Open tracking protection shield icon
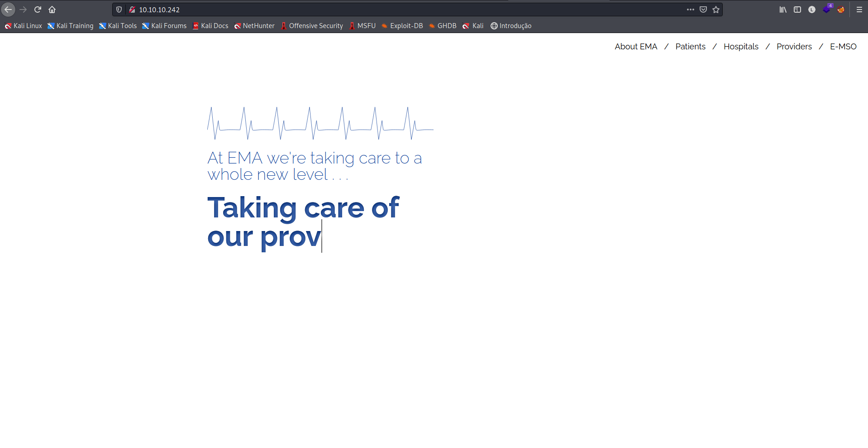Screen dimensions: 868x448 119,10
